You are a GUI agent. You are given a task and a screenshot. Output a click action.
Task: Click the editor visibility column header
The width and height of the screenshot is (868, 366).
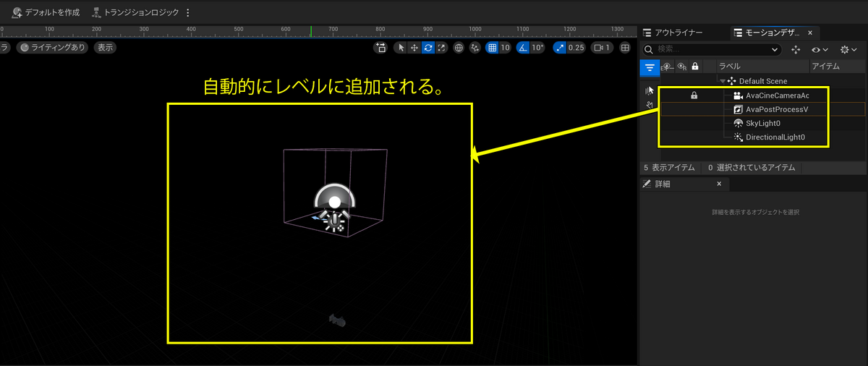668,67
